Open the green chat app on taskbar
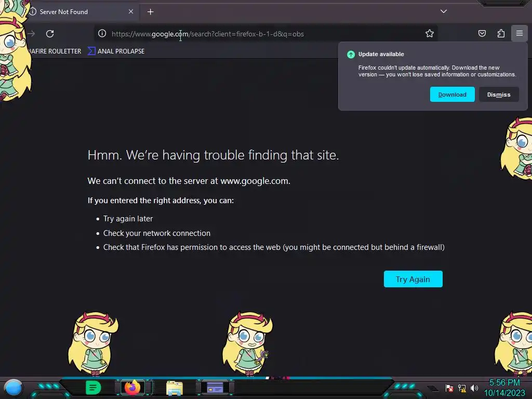This screenshot has width=532, height=399. coord(93,388)
